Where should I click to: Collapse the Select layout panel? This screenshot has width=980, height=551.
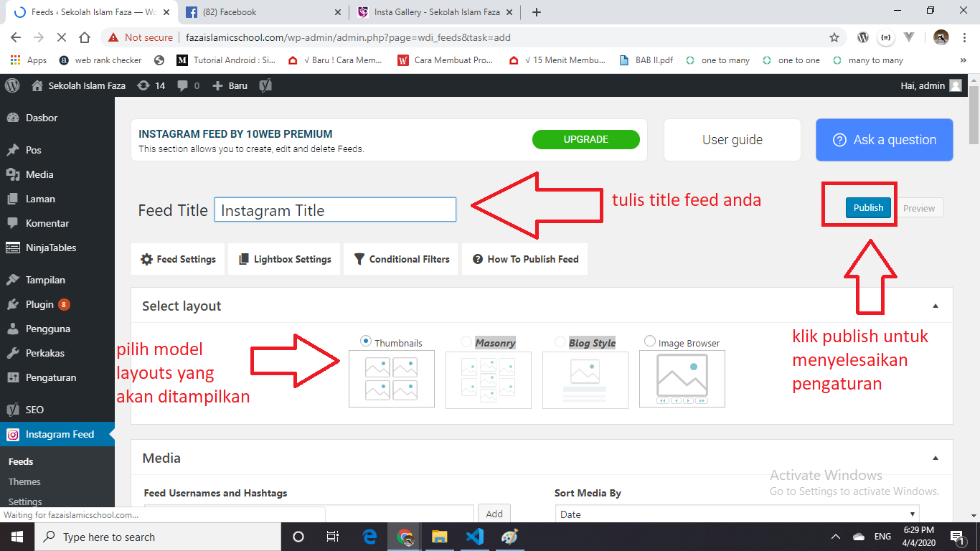pyautogui.click(x=935, y=305)
